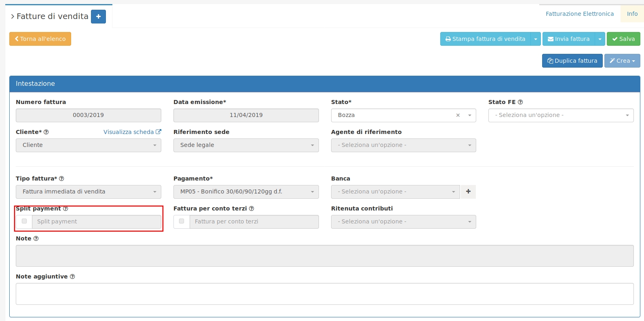Expand the Stato FE dropdown
Image resolution: width=644 pixels, height=321 pixels.
[561, 115]
